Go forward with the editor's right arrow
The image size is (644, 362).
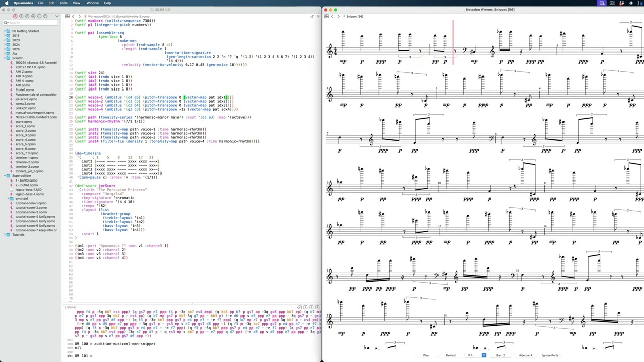pyautogui.click(x=79, y=16)
